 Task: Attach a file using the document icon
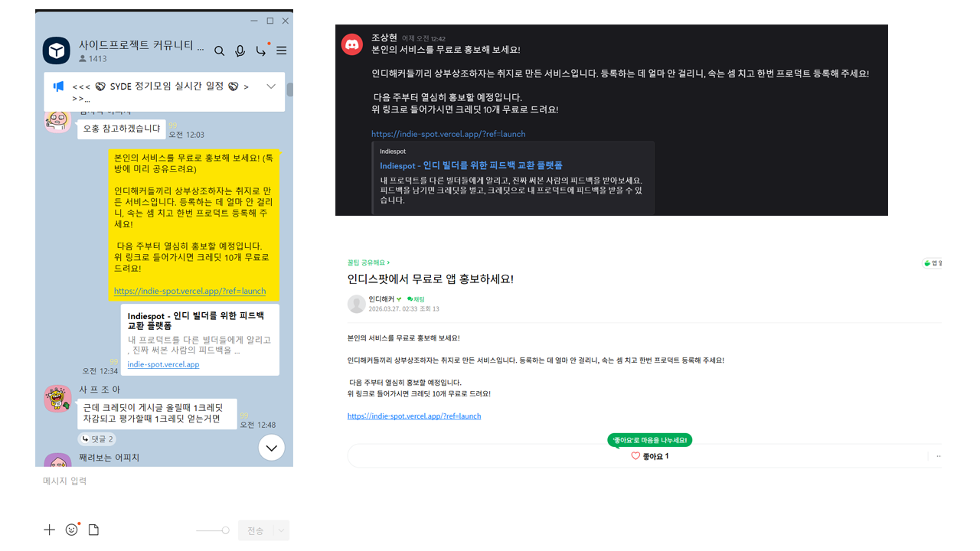93,529
